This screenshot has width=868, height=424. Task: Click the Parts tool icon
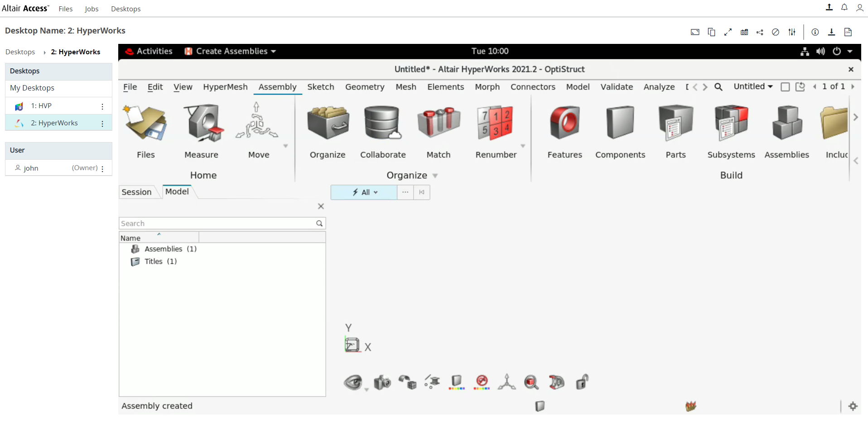click(675, 123)
